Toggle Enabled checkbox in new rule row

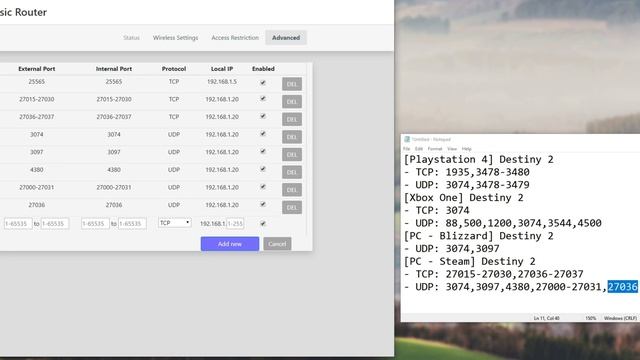coord(263,224)
